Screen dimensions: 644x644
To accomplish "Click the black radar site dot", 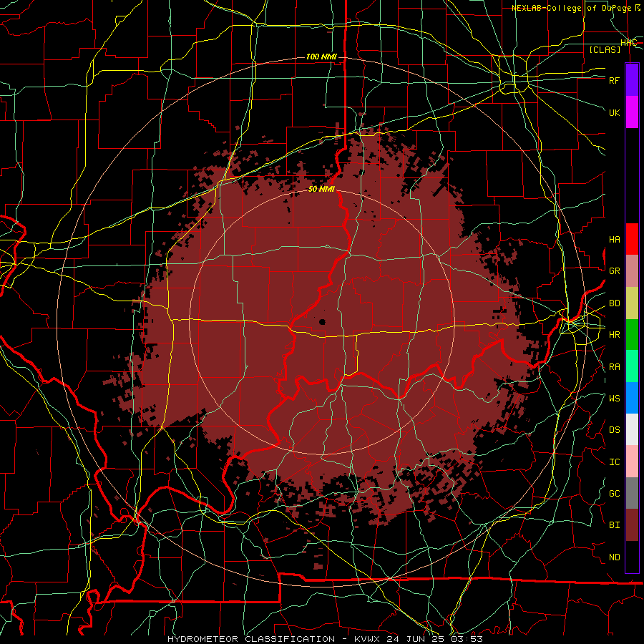I will tap(323, 321).
